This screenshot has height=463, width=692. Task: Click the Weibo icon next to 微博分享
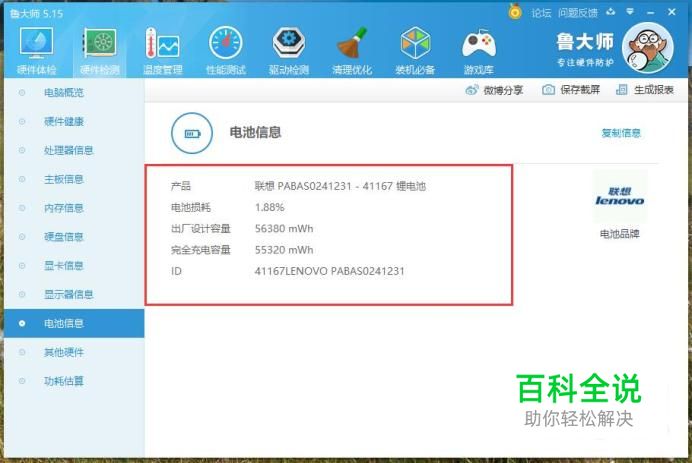(x=472, y=90)
